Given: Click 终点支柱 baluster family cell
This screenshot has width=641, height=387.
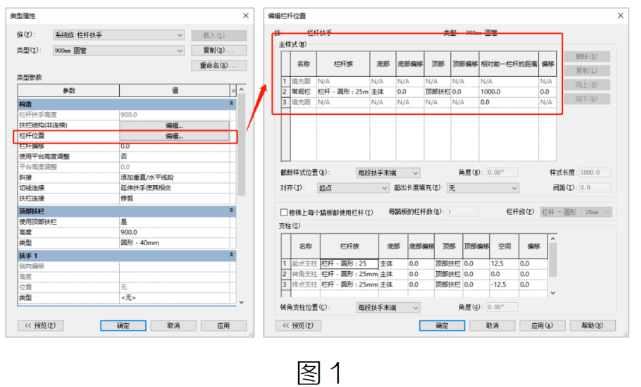Looking at the screenshot, I should 350,284.
